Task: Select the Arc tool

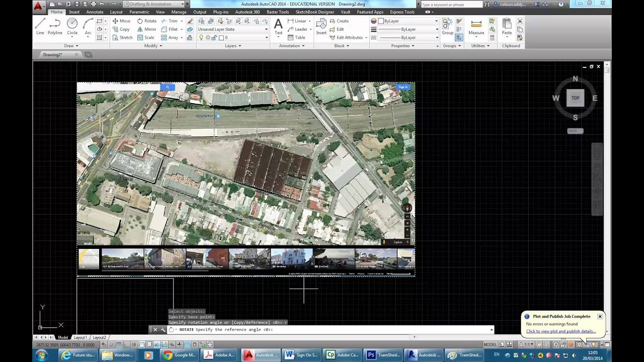Action: point(88,27)
